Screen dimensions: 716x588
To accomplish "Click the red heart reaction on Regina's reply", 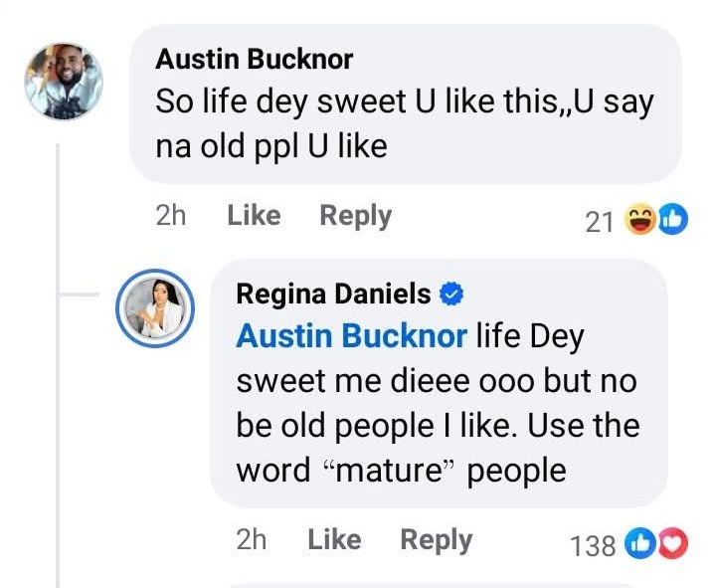I will [x=673, y=544].
